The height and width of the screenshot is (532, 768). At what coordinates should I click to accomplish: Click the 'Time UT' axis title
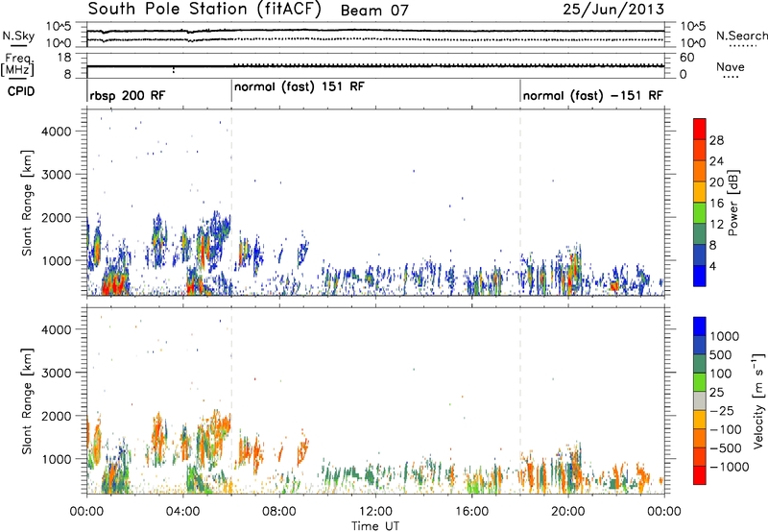375,526
